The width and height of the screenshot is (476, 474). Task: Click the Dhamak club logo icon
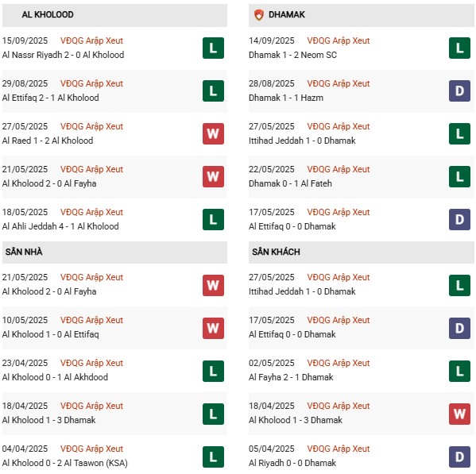[258, 14]
